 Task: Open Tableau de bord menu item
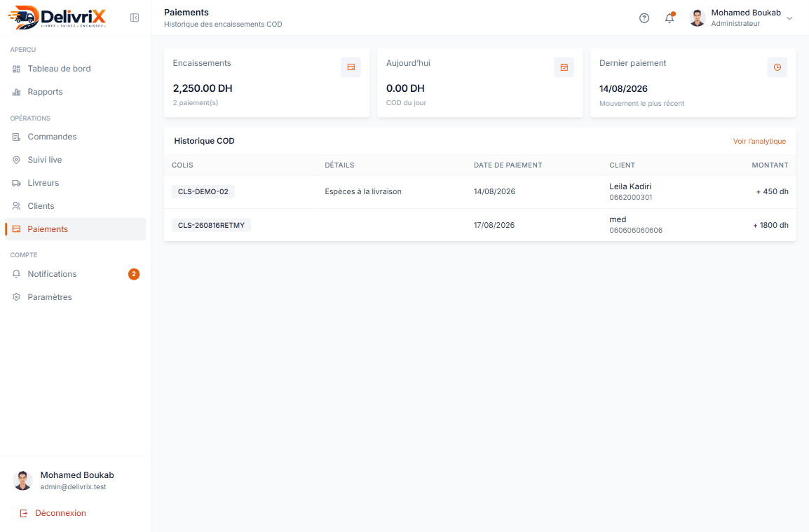pos(75,69)
